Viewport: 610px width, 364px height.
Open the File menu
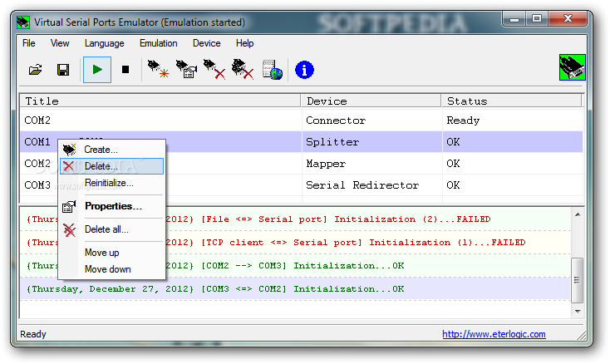29,43
